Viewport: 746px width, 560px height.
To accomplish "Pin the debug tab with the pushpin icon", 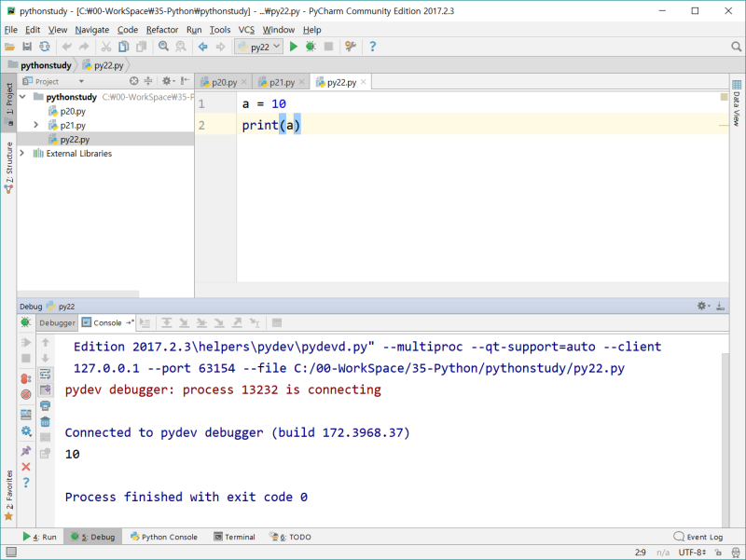I will point(26,451).
